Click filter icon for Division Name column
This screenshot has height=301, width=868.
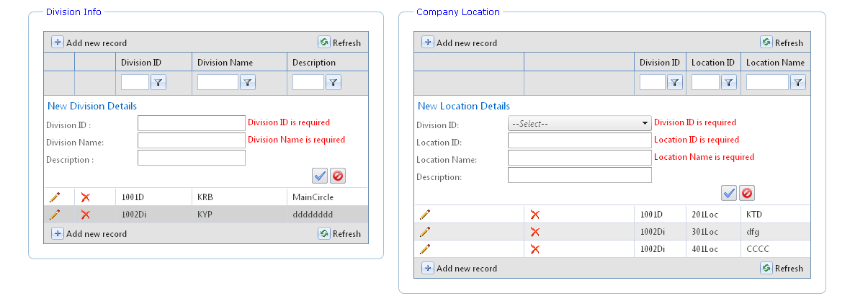tap(247, 83)
